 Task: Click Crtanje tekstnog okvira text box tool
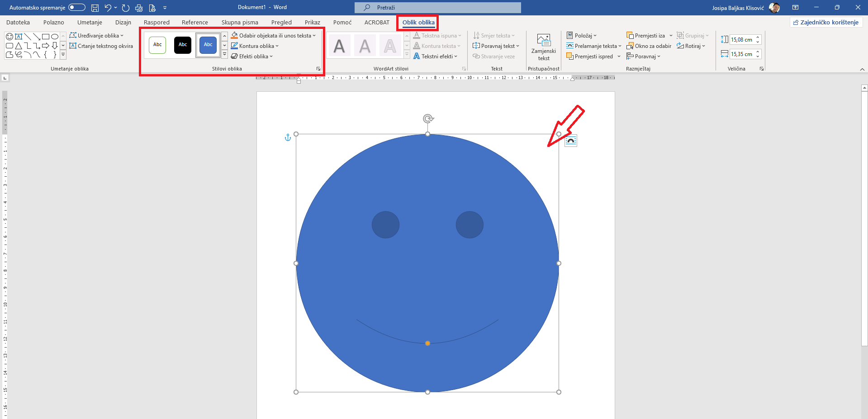[x=101, y=46]
